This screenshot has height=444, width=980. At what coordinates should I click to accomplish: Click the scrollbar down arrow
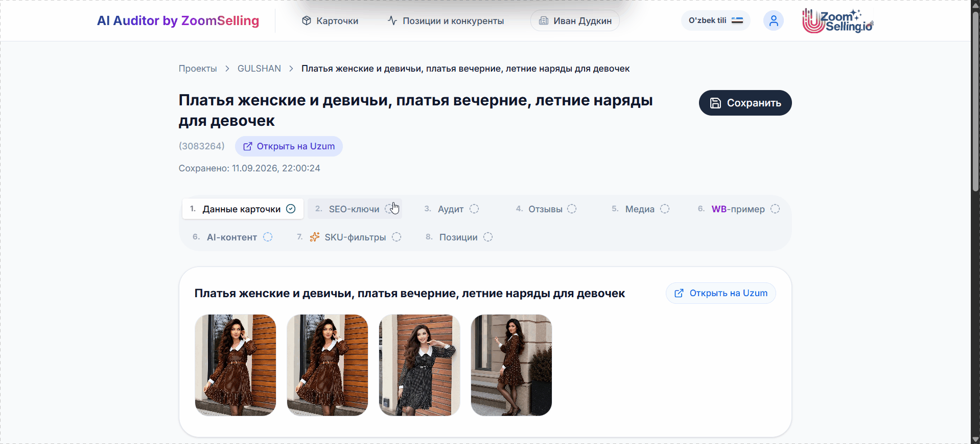point(975,440)
